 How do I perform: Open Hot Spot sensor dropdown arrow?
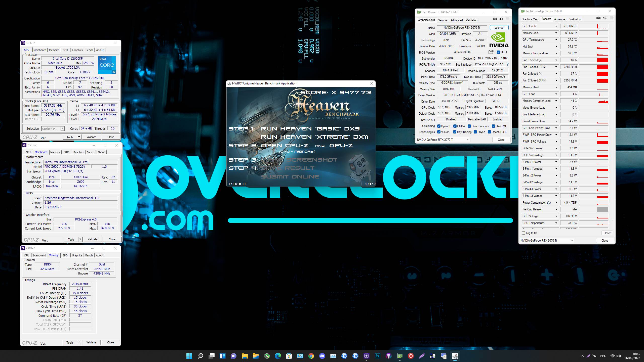click(556, 47)
